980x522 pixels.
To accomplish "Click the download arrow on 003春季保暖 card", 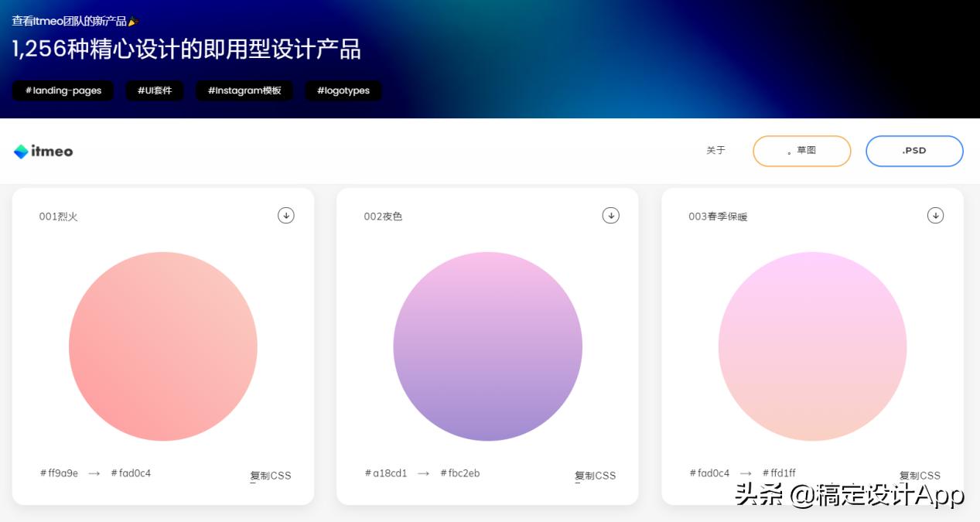I will (x=935, y=216).
